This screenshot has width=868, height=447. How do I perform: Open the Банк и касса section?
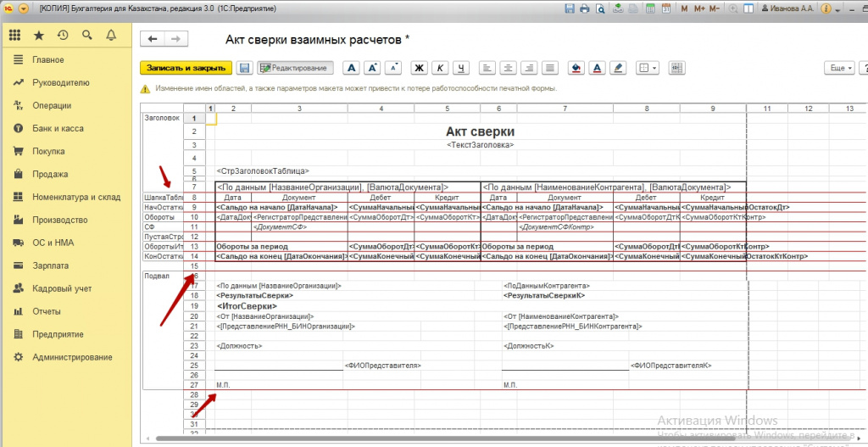(58, 129)
